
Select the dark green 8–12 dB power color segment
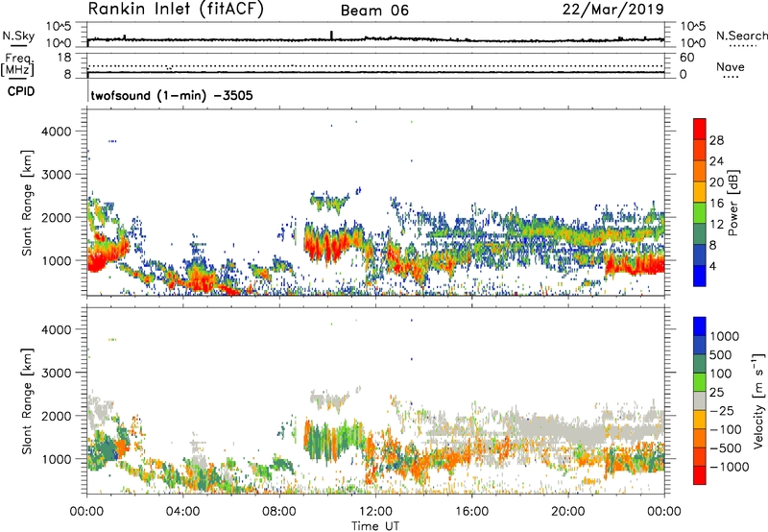(x=700, y=234)
